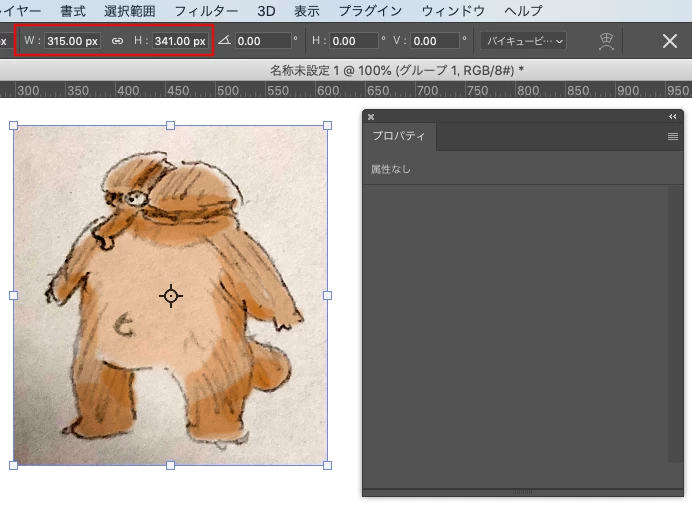Toggle the aspect ratio link icon
Image resolution: width=692 pixels, height=505 pixels.
[x=117, y=41]
